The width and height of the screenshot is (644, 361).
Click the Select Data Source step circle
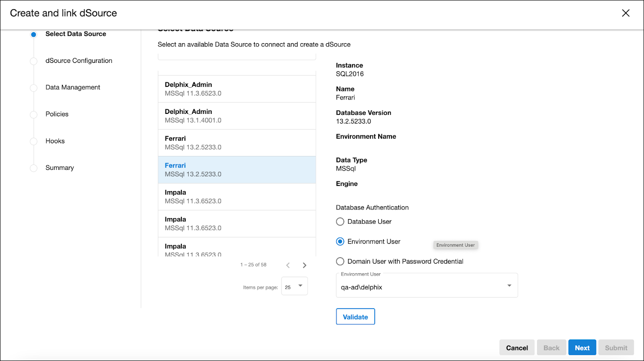tap(33, 34)
